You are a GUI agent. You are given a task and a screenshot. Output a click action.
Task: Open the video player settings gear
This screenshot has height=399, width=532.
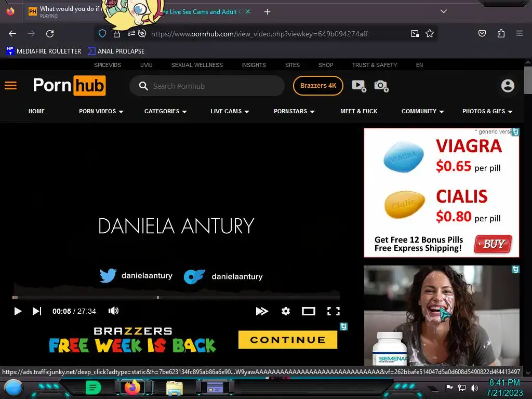tap(286, 311)
